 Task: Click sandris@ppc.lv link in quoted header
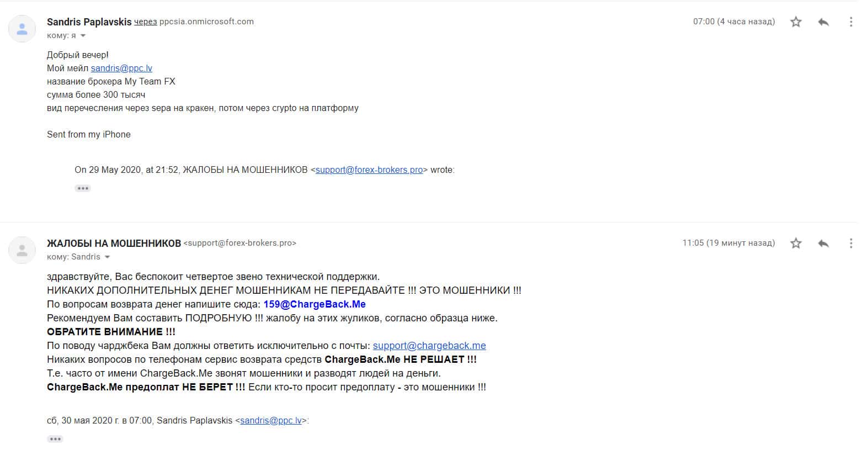point(271,421)
